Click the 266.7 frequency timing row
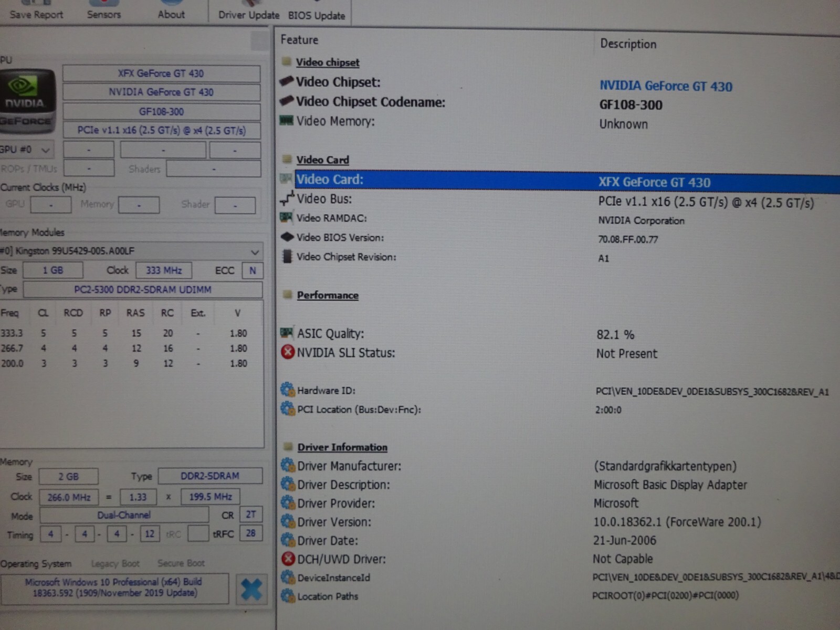The height and width of the screenshot is (630, 840). click(124, 348)
